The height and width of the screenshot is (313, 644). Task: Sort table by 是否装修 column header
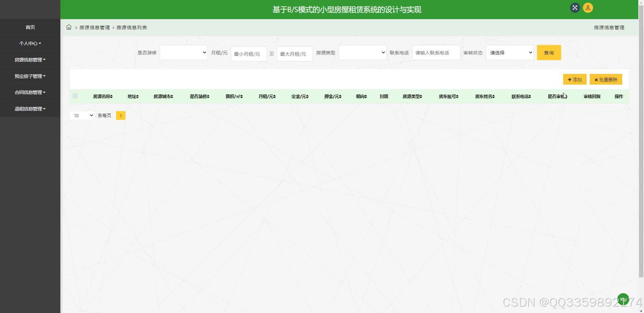pyautogui.click(x=200, y=96)
